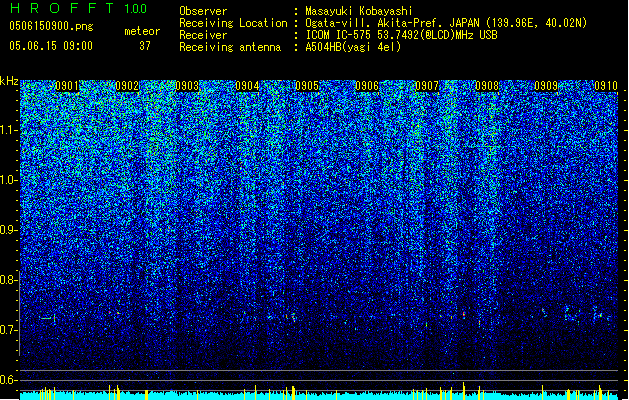The height and width of the screenshot is (400, 629).
Task: Click the Receiving Location label
Action: 233,23
